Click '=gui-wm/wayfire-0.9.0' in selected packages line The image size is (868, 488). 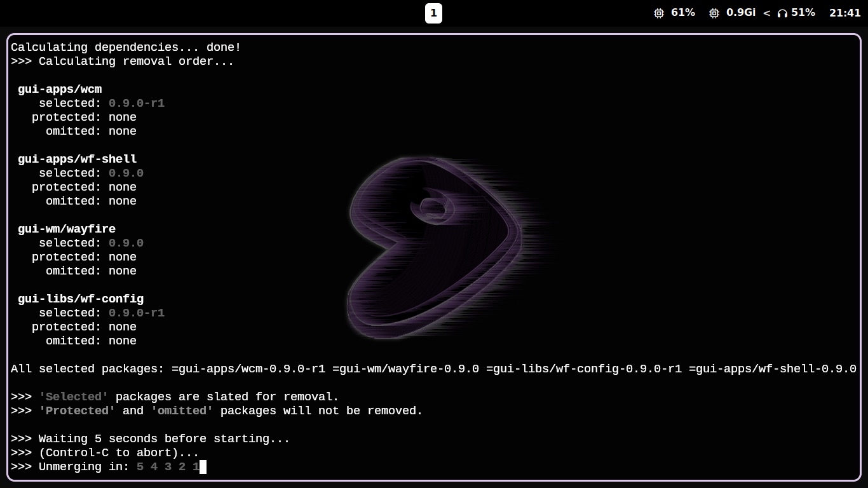[x=405, y=369]
